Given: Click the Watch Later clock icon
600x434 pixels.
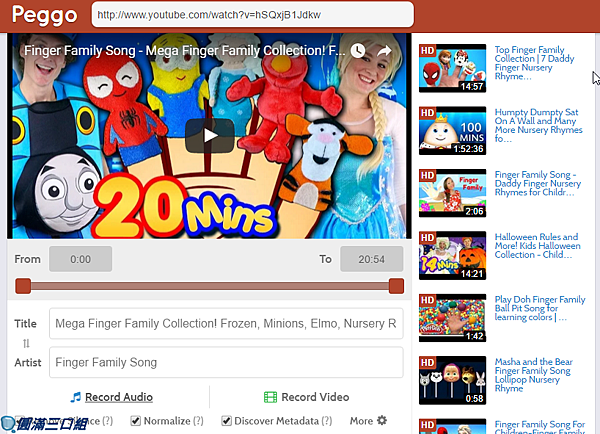Looking at the screenshot, I should pos(358,51).
